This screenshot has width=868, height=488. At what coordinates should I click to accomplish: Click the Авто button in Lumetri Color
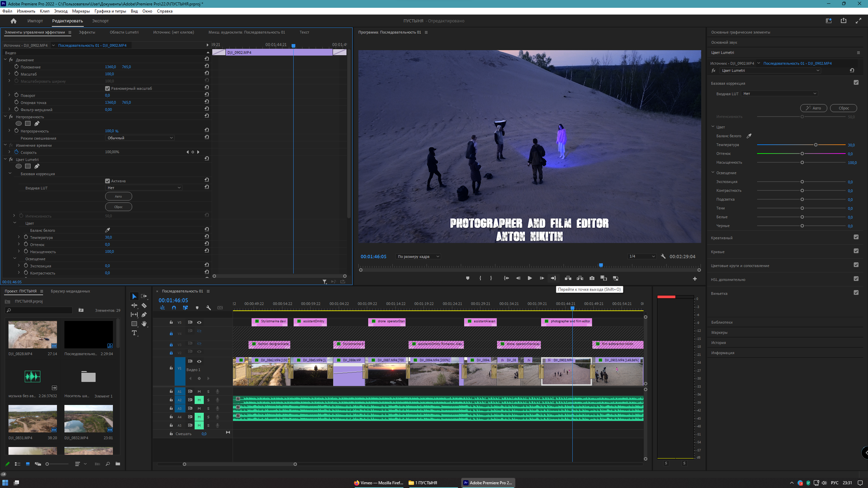[x=813, y=108]
